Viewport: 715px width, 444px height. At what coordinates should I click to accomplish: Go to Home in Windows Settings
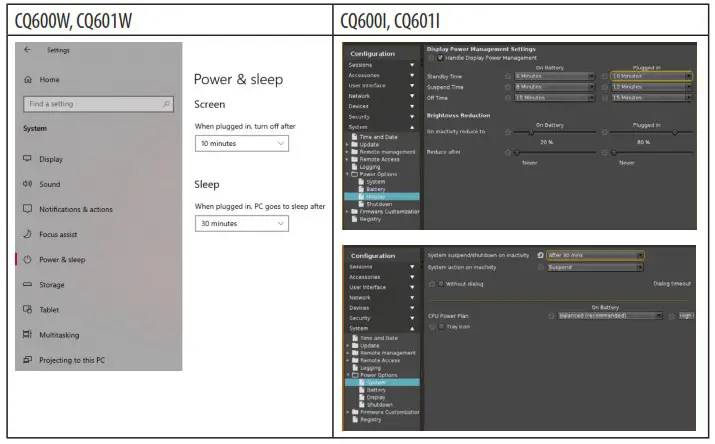click(42, 79)
